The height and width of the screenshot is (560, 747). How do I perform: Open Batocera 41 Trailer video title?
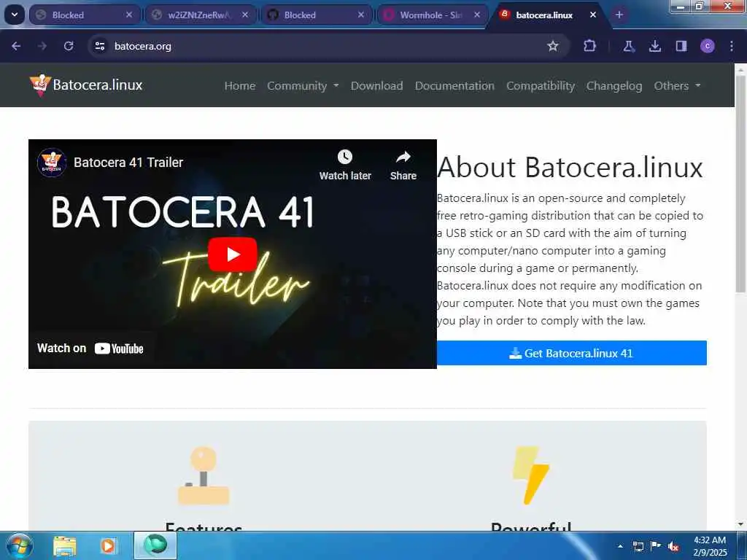click(128, 163)
